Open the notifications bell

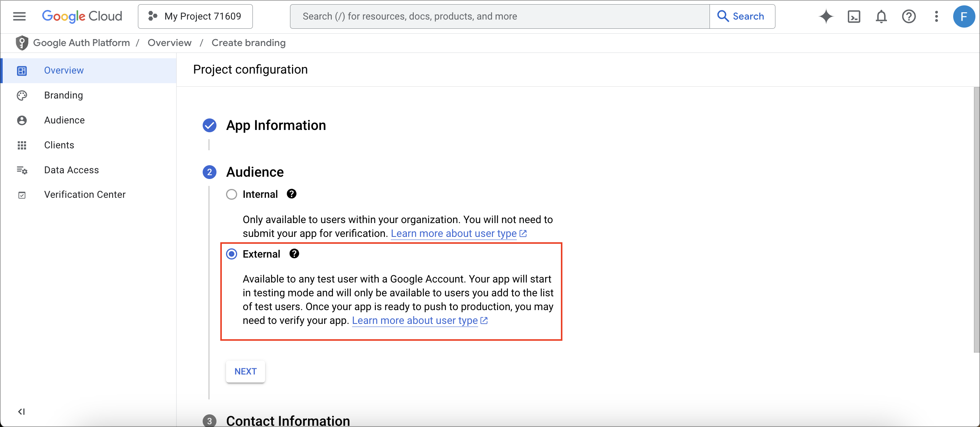pos(881,16)
